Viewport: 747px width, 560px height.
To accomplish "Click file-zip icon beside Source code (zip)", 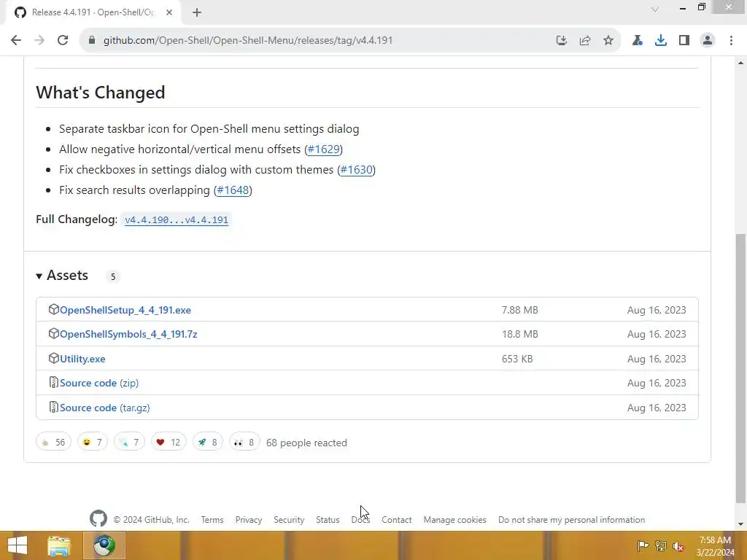I will 53,382.
